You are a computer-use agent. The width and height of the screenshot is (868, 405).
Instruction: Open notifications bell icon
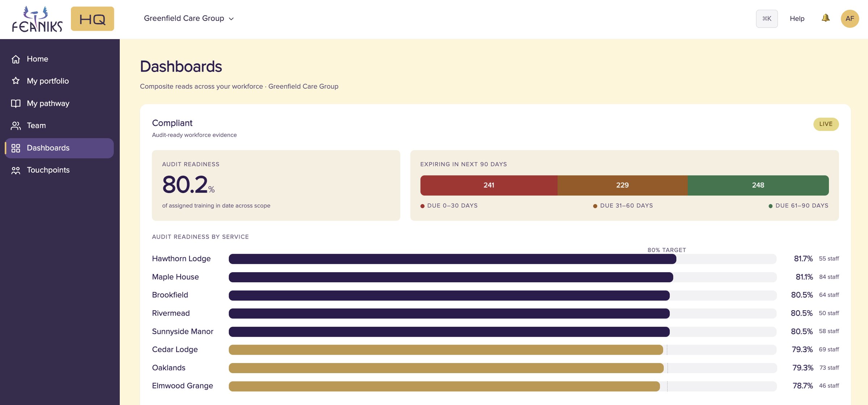point(825,18)
